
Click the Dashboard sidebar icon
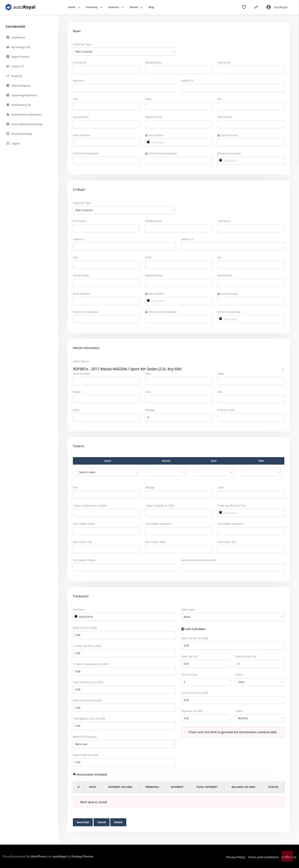click(8, 37)
